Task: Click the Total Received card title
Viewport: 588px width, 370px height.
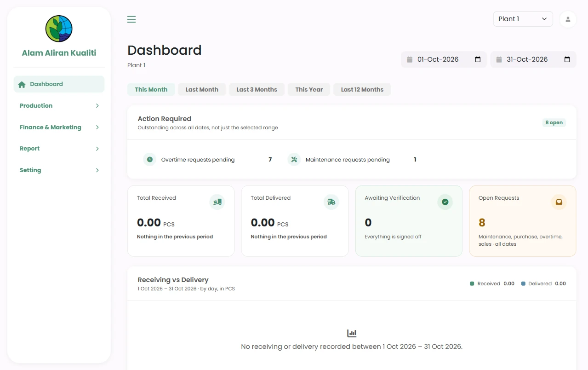Action: [156, 198]
